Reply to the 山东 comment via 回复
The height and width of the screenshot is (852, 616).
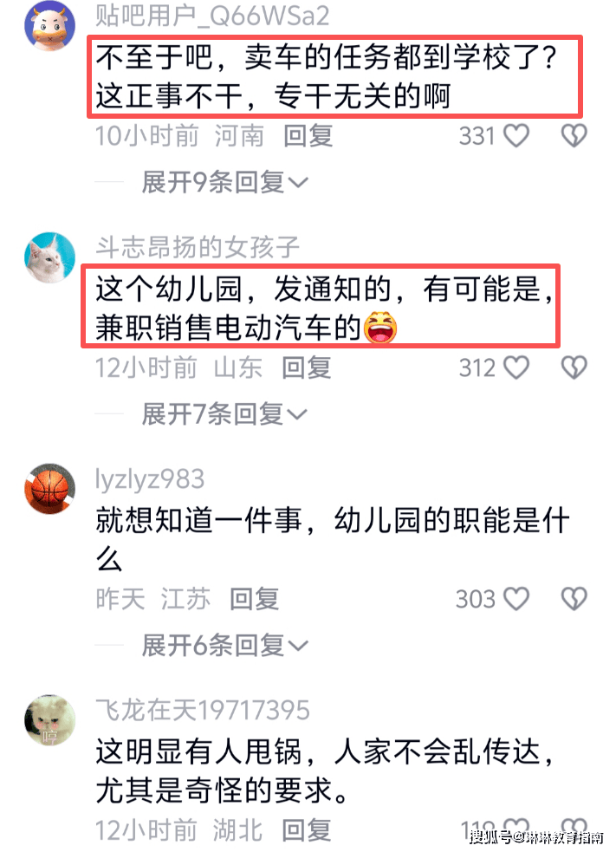(x=307, y=367)
